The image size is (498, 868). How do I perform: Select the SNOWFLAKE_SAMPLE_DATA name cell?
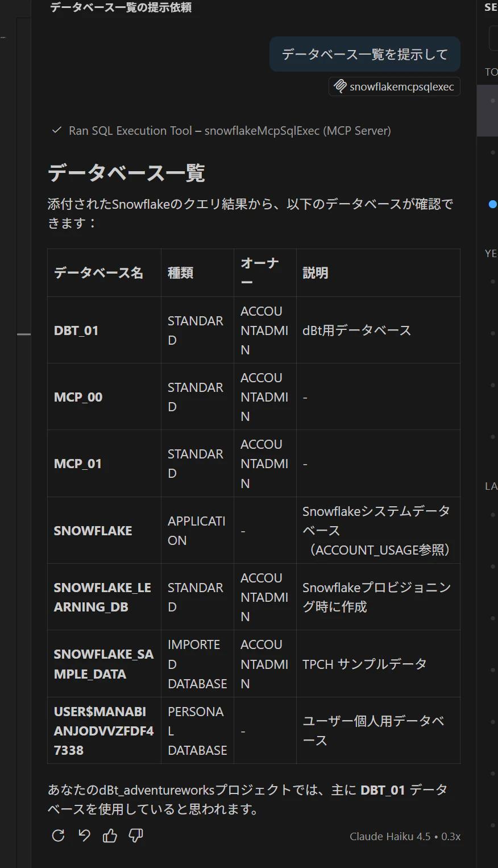point(104,664)
